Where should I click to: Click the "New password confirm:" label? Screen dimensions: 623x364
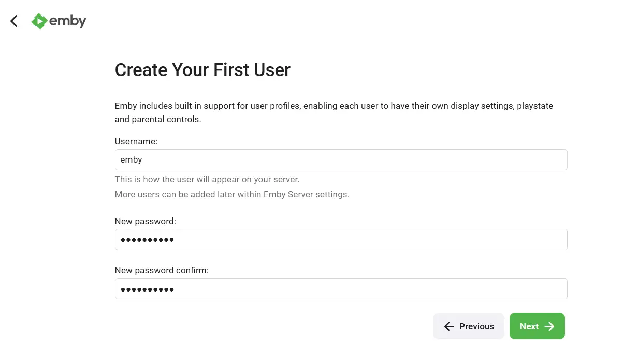click(x=162, y=270)
